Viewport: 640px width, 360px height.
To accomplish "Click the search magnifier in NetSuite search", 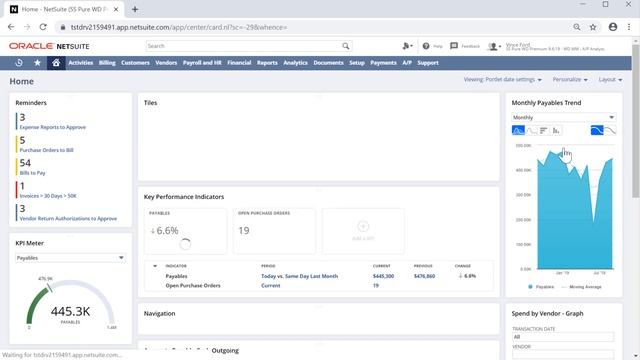I will click(346, 46).
